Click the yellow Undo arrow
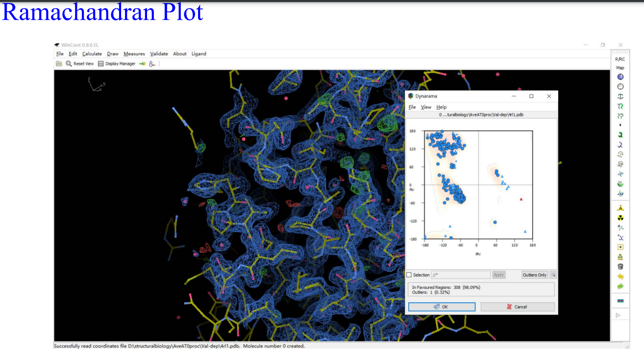The width and height of the screenshot is (644, 358). click(620, 277)
